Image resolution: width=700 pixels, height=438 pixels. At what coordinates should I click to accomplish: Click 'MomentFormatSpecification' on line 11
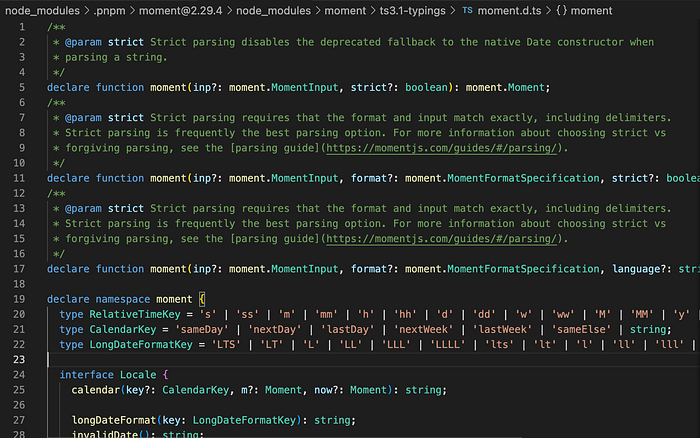523,178
